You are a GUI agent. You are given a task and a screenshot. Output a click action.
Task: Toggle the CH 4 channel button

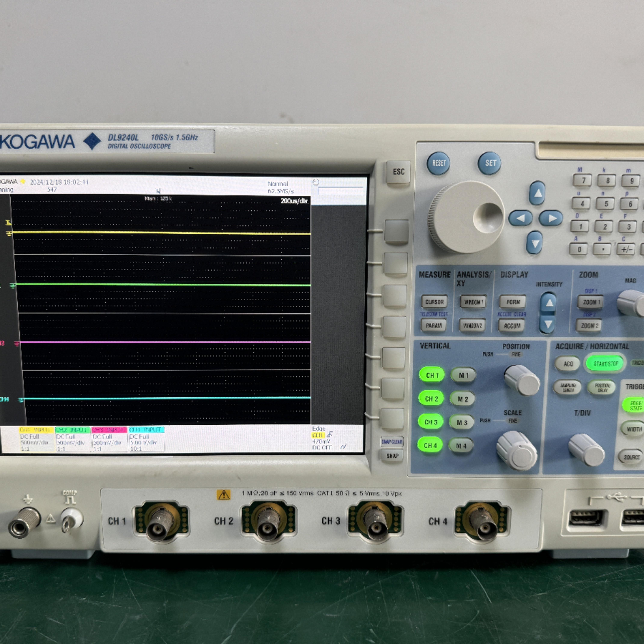coord(430,445)
